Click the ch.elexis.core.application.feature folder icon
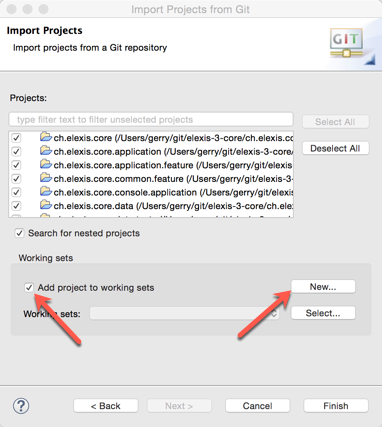The image size is (382, 427). point(46,164)
